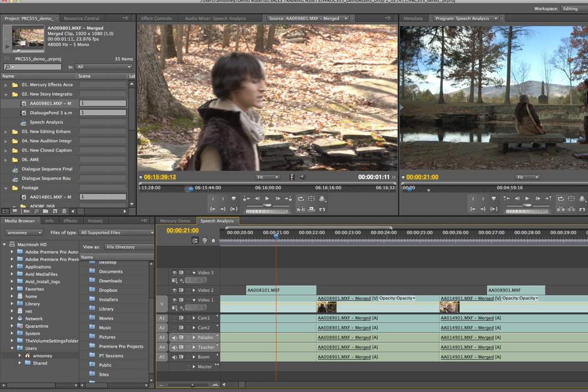This screenshot has width=588, height=392.
Task: Set Out point in Source monitor
Action: pyautogui.click(x=223, y=199)
